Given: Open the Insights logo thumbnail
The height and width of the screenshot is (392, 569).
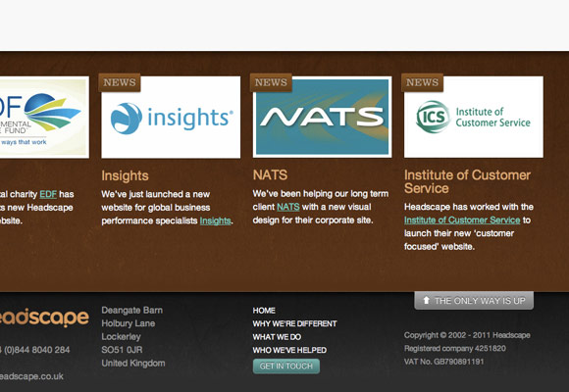Looking at the screenshot, I should point(171,118).
